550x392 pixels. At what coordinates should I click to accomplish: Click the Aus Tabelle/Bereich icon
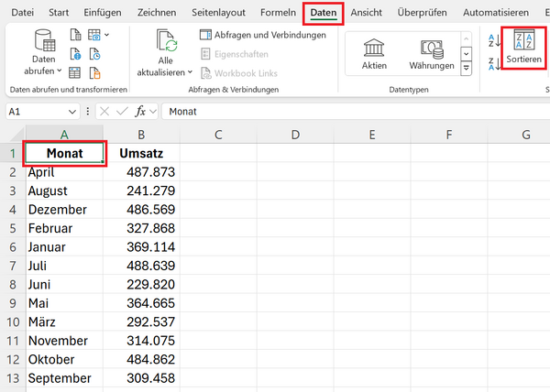tap(76, 73)
